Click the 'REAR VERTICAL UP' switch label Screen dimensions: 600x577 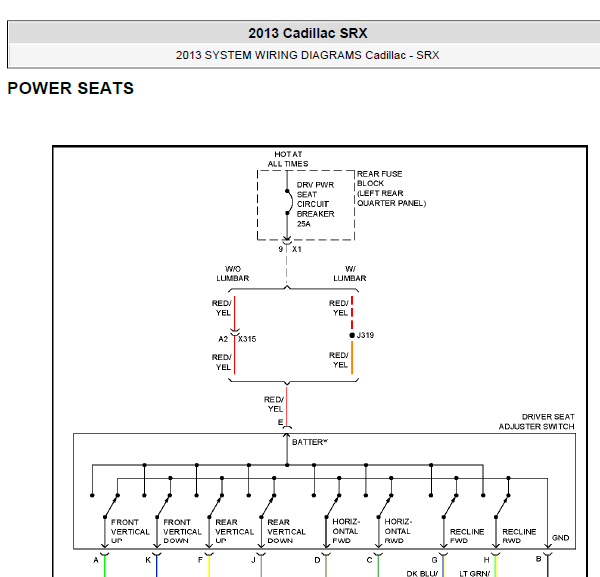(x=234, y=531)
